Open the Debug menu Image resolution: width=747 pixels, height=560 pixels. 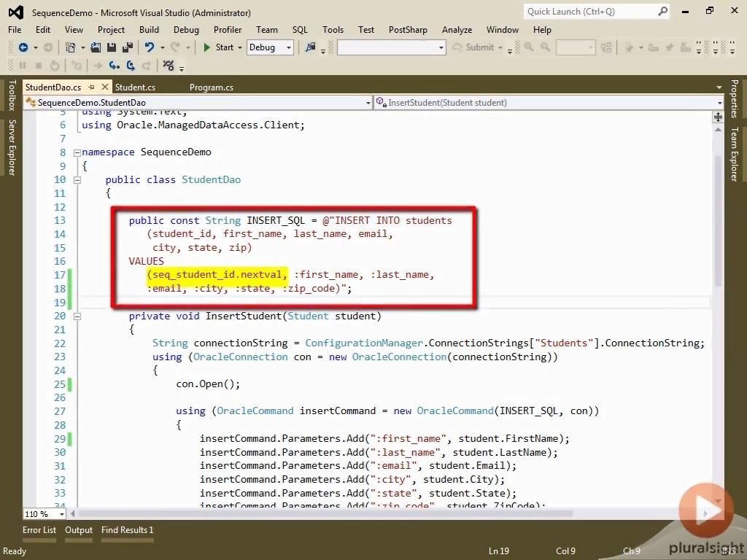click(x=186, y=29)
